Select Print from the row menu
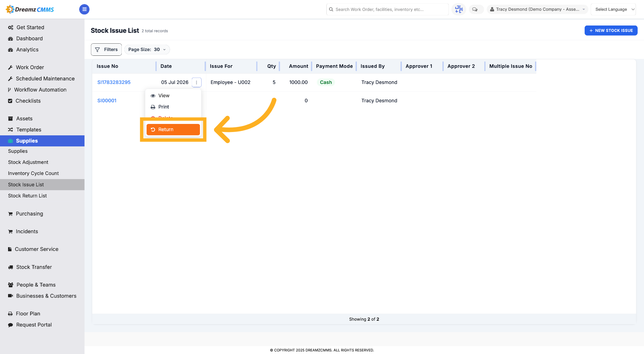The width and height of the screenshot is (644, 354). click(x=173, y=107)
